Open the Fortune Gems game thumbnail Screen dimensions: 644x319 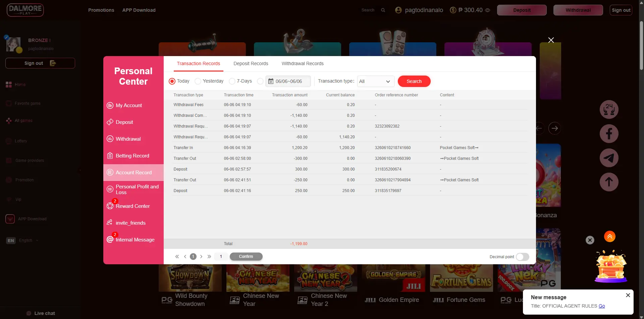461,279
